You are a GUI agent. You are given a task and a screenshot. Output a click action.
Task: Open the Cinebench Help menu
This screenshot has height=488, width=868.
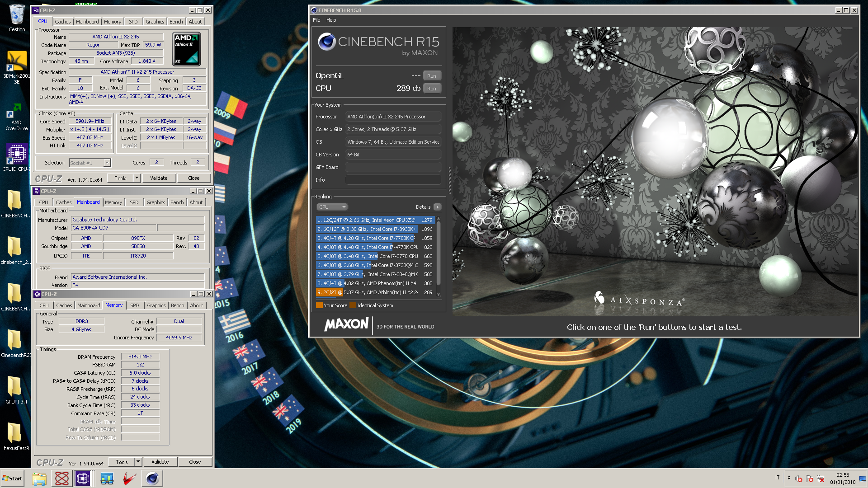[x=331, y=20]
